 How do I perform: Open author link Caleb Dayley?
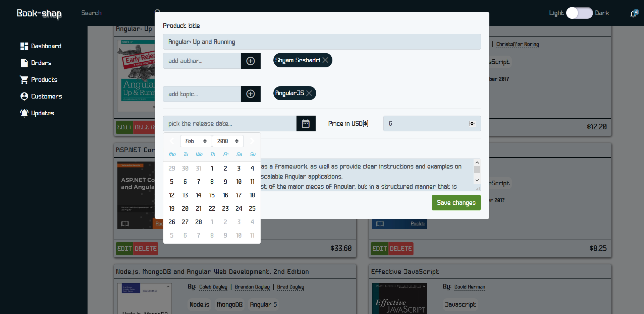213,287
